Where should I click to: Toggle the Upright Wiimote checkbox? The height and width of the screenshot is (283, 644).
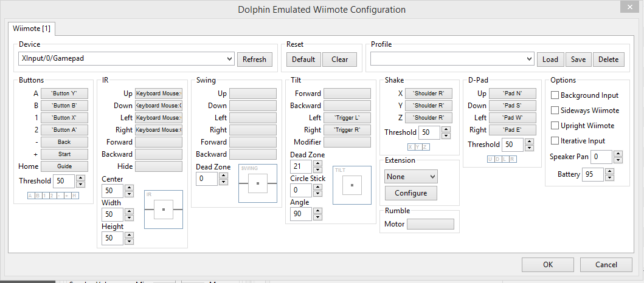click(x=555, y=126)
